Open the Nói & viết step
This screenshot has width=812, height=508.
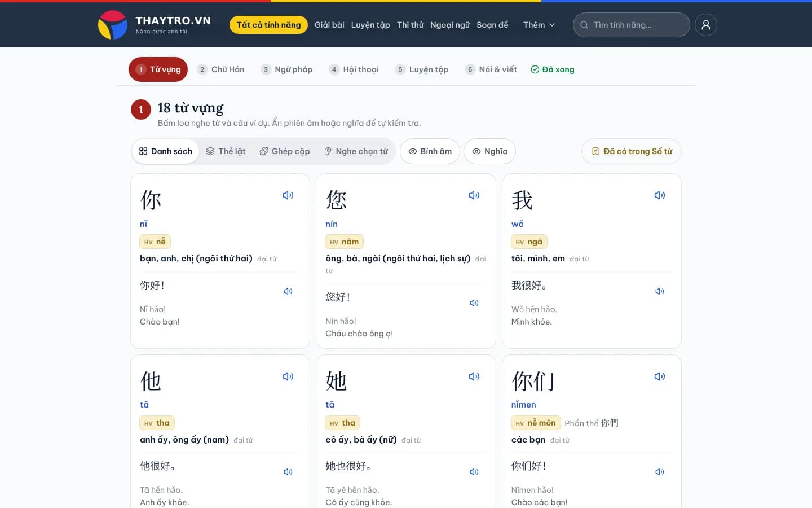point(491,69)
